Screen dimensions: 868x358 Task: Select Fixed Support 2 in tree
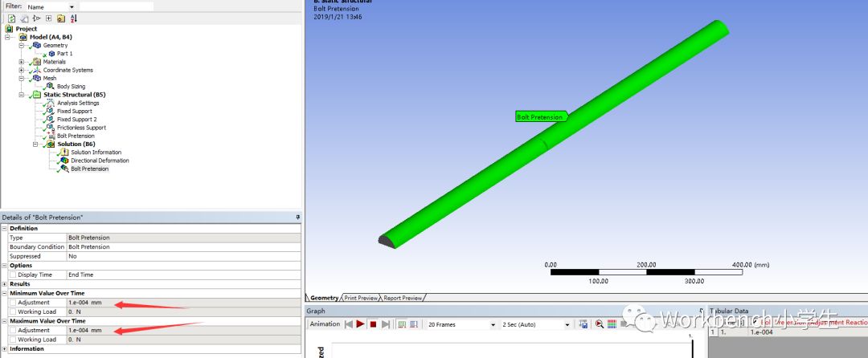pos(76,120)
